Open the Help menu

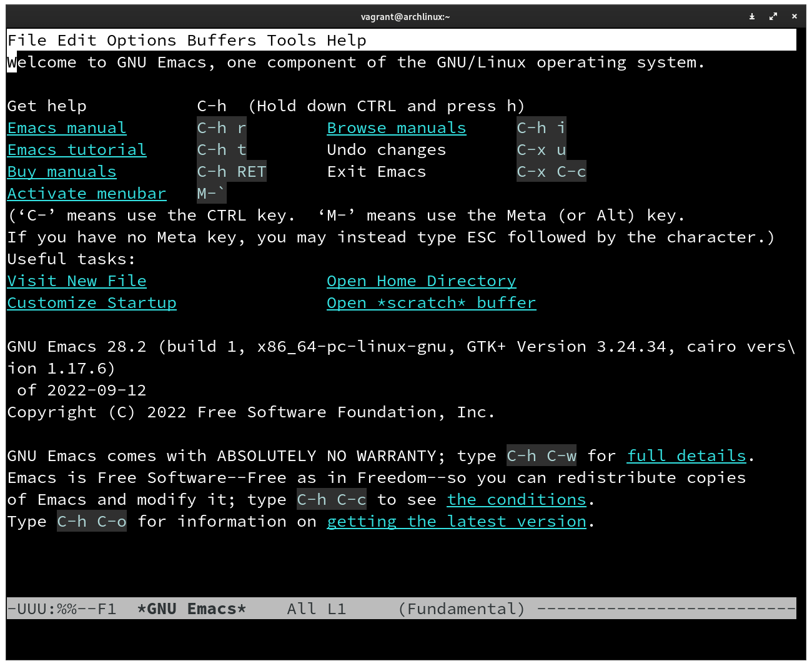click(347, 41)
